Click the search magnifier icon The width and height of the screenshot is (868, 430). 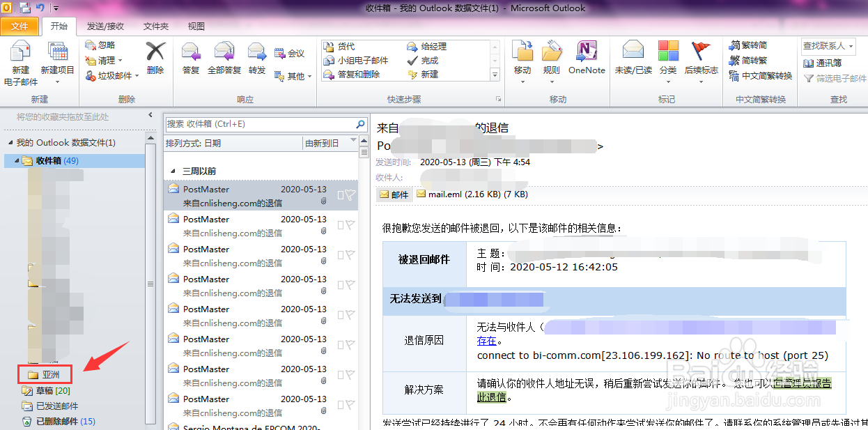pyautogui.click(x=361, y=124)
